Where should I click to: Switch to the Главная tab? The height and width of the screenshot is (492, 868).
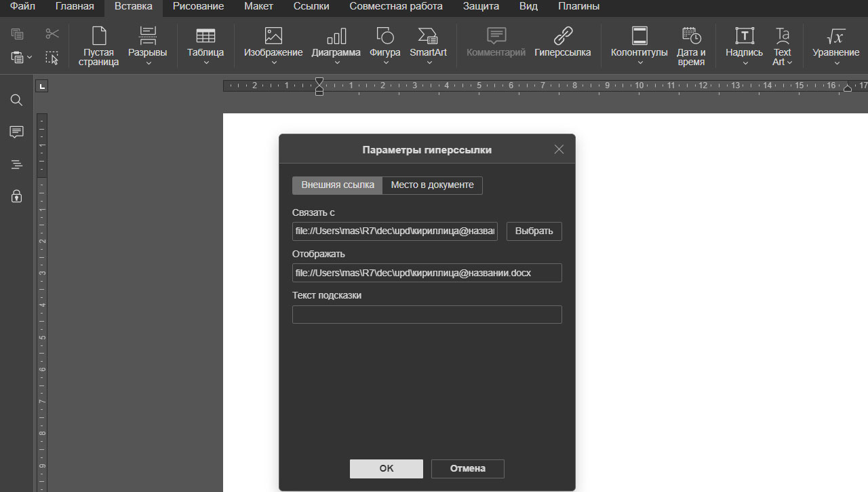click(75, 7)
